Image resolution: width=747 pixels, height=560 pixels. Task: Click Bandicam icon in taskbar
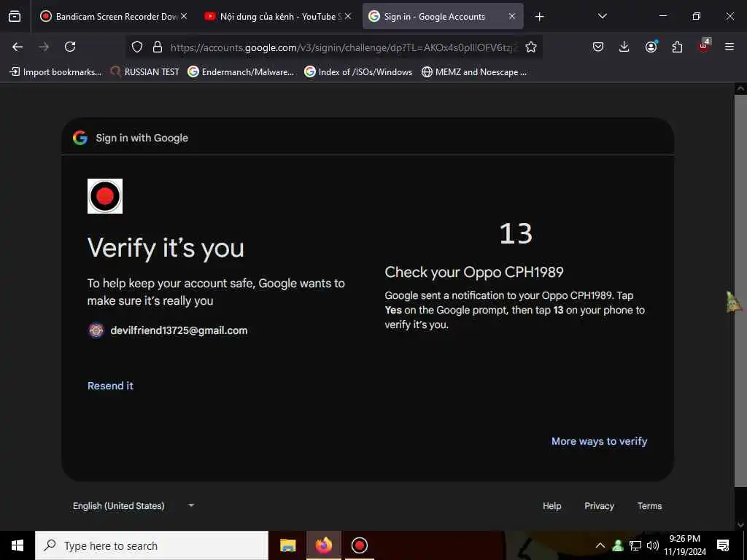pyautogui.click(x=359, y=545)
